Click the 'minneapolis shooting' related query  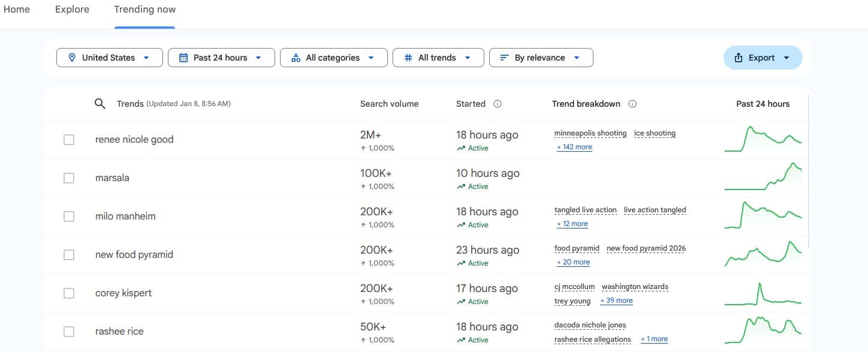click(590, 133)
